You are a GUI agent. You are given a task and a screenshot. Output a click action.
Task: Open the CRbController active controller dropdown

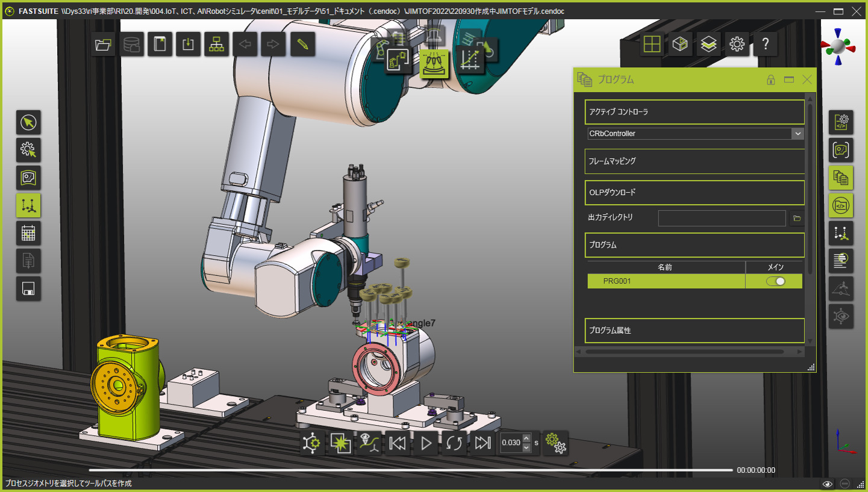[x=696, y=134]
